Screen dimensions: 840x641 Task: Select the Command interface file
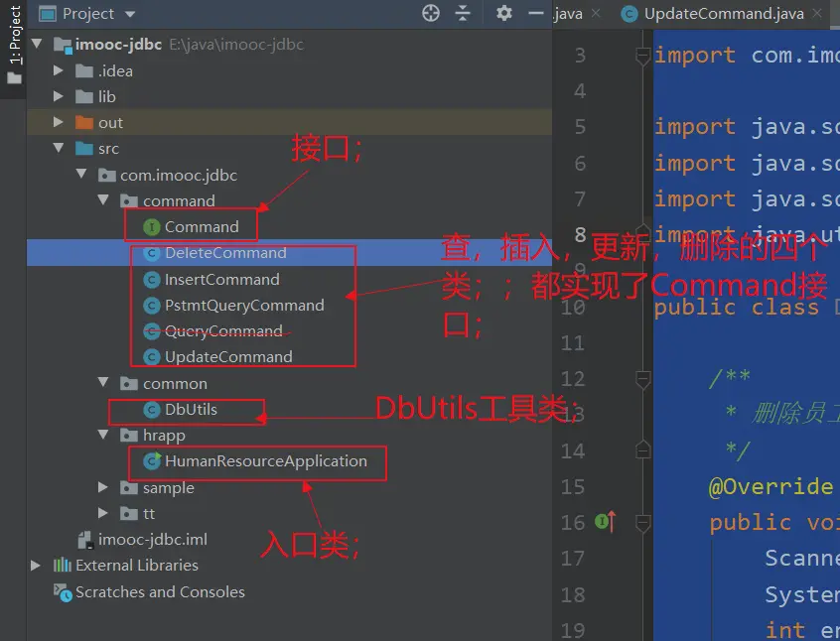tap(201, 227)
